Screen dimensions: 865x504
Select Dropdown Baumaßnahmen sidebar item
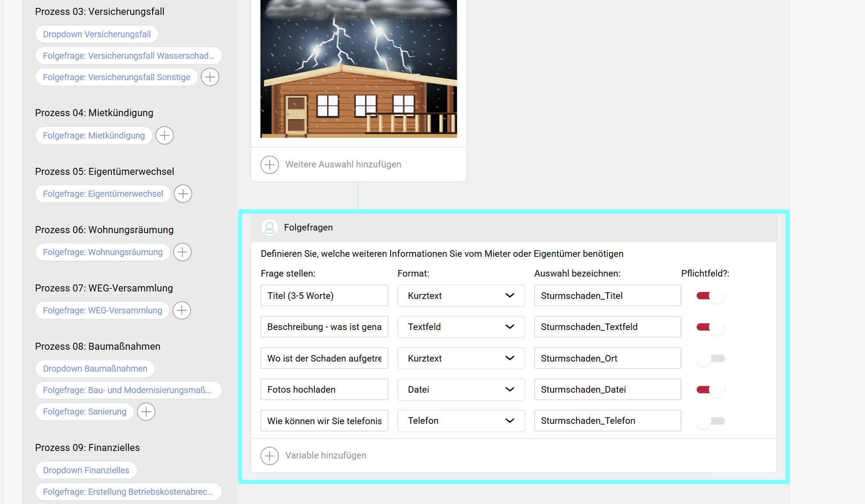point(95,369)
